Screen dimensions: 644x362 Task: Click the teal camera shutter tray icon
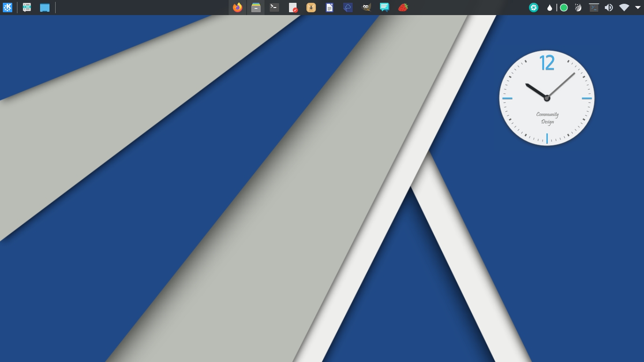tap(534, 8)
